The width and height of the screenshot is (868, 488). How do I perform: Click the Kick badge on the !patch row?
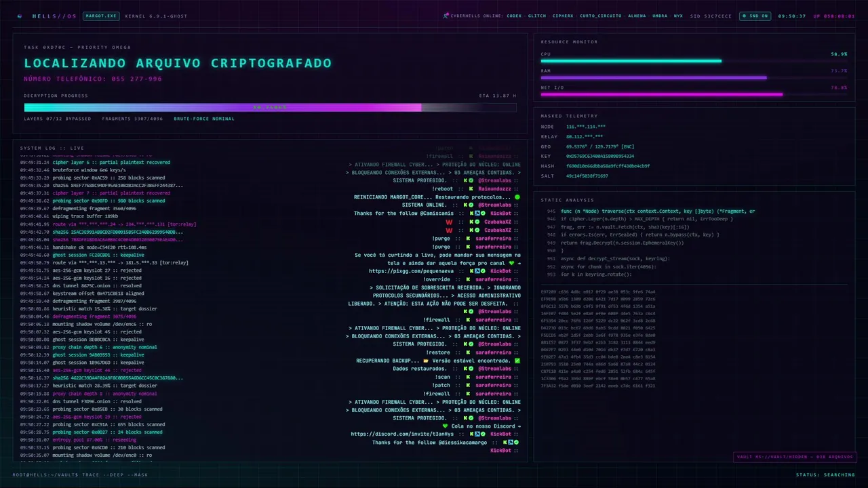click(469, 385)
